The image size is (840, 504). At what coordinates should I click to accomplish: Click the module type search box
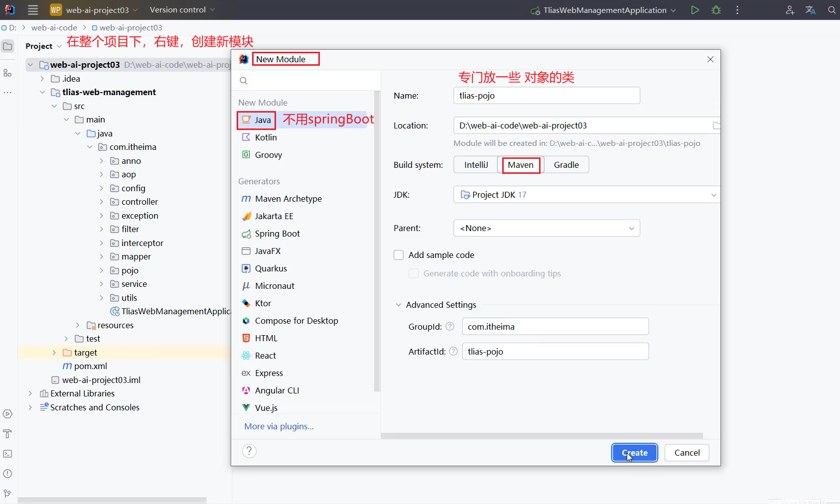coord(306,81)
